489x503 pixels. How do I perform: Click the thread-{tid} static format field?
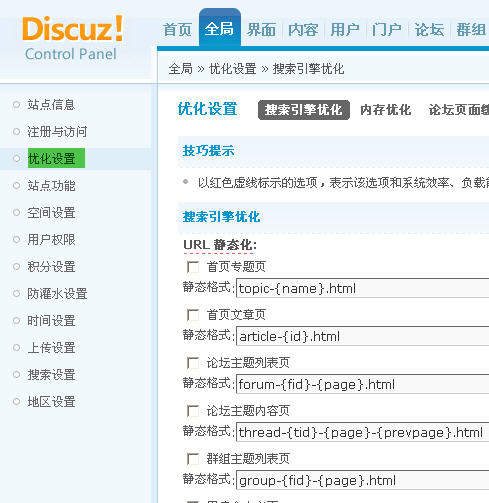click(x=363, y=432)
